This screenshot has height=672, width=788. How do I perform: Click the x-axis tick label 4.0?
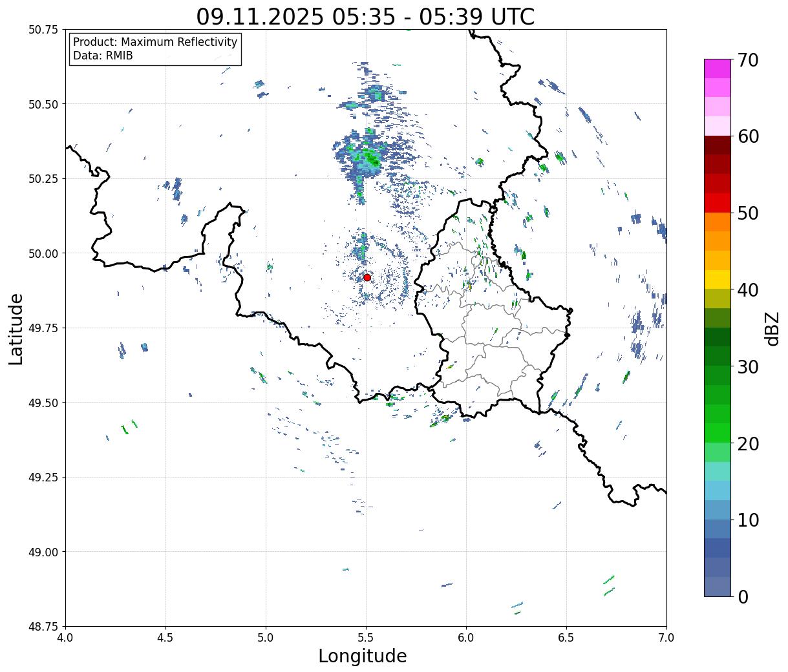pyautogui.click(x=65, y=638)
